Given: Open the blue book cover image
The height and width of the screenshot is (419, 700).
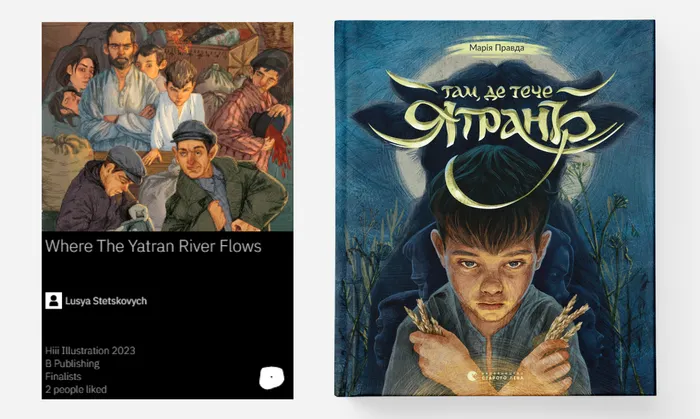Looking at the screenshot, I should click(x=495, y=208).
